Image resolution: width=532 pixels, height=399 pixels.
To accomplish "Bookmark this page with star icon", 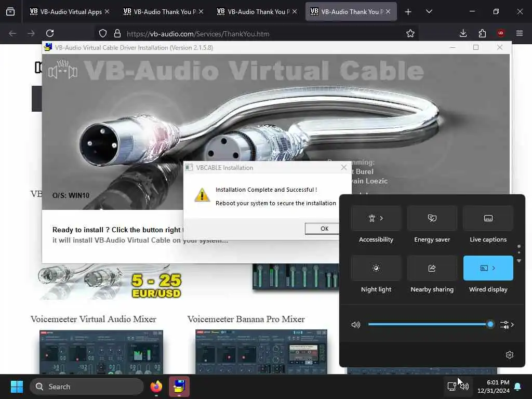I will pos(410,33).
